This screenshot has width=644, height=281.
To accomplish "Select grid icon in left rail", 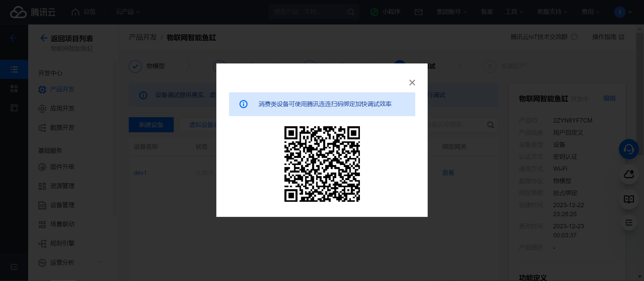I will click(x=14, y=89).
